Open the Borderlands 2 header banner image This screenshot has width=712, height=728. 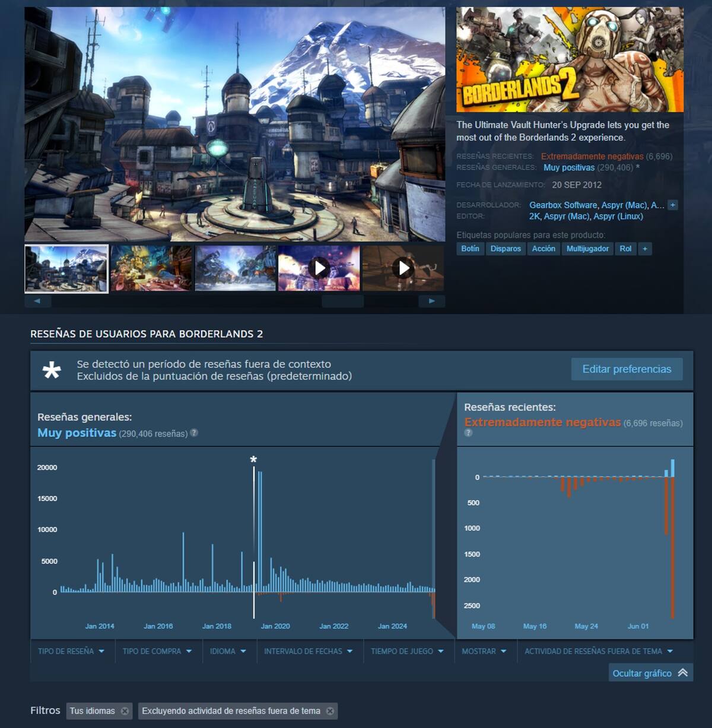tap(570, 59)
